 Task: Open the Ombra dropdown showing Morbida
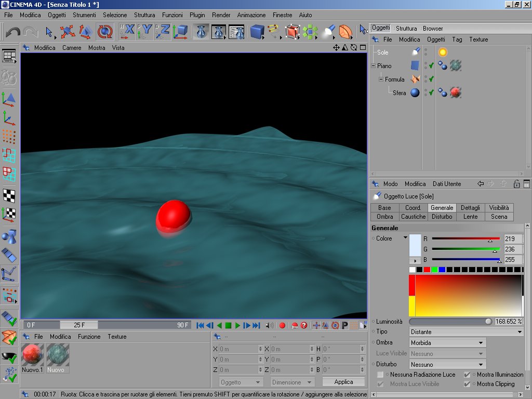(x=447, y=343)
